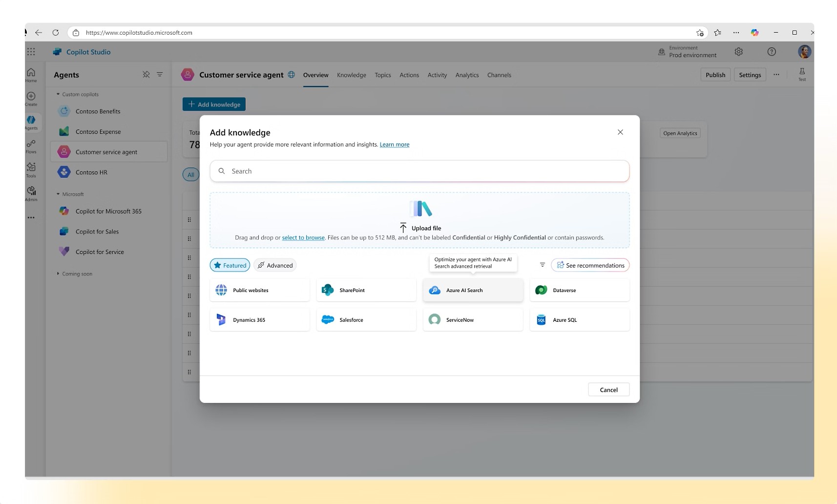Choose Salesforce as knowledge source
Viewport: 837px width, 504px height.
[366, 320]
